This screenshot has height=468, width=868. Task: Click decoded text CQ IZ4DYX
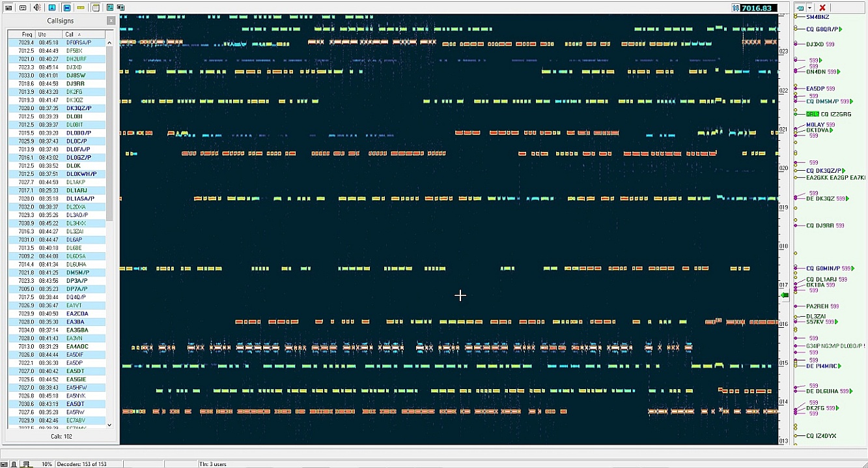pyautogui.click(x=821, y=436)
